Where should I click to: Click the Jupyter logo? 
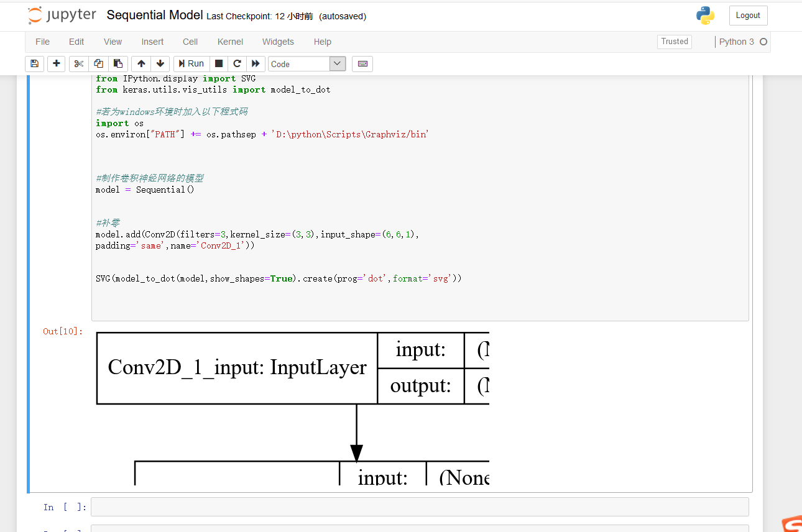pos(62,16)
